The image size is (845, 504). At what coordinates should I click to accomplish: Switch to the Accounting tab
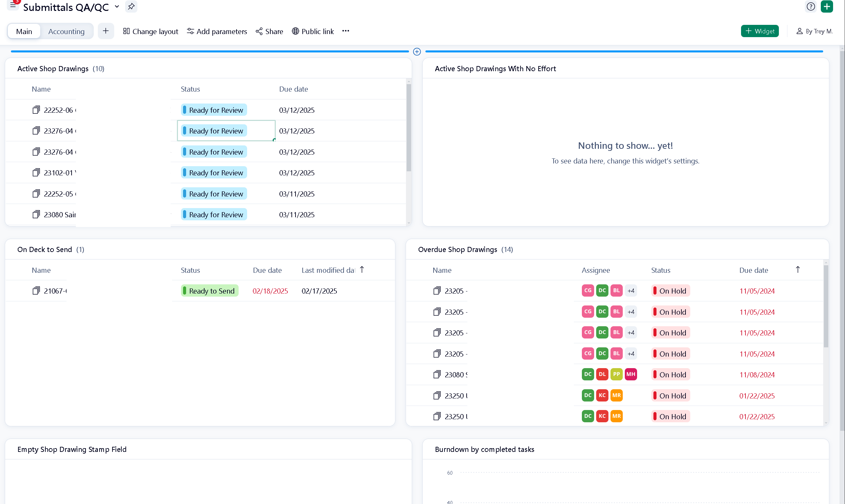(x=66, y=31)
